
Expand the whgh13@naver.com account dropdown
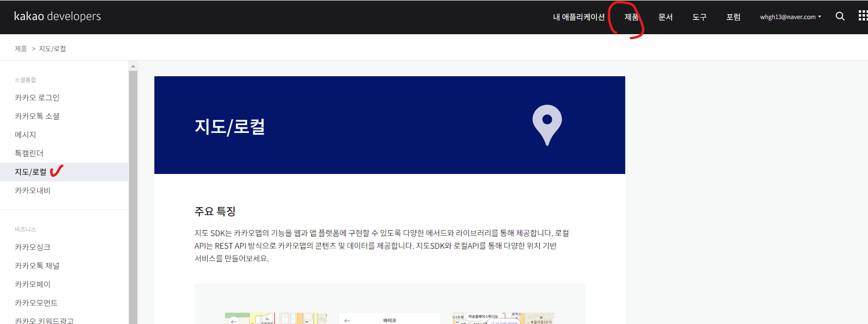[790, 17]
